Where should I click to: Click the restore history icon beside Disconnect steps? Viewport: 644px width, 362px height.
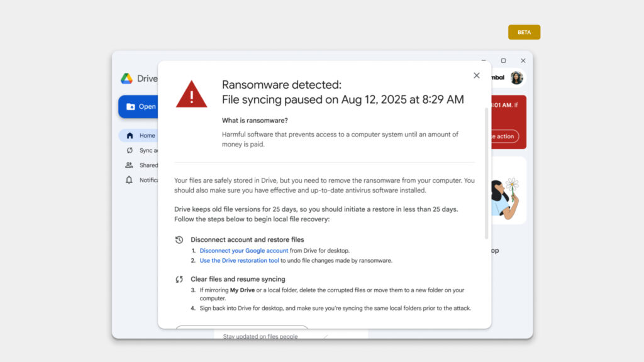click(x=178, y=239)
